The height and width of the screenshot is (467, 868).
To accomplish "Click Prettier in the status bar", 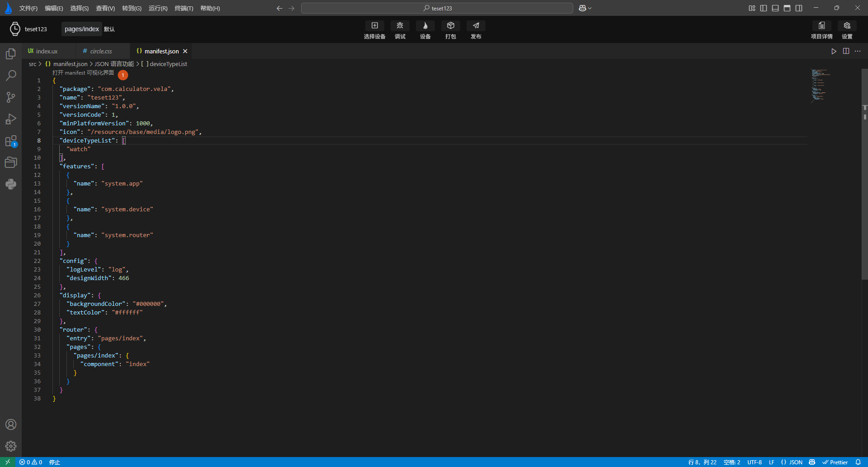I will pyautogui.click(x=835, y=462).
